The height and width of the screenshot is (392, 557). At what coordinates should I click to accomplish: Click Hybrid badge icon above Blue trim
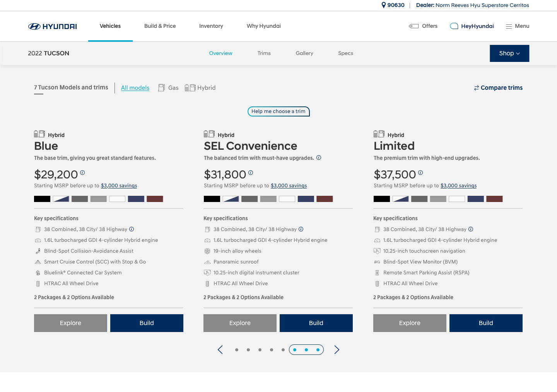[x=39, y=134]
